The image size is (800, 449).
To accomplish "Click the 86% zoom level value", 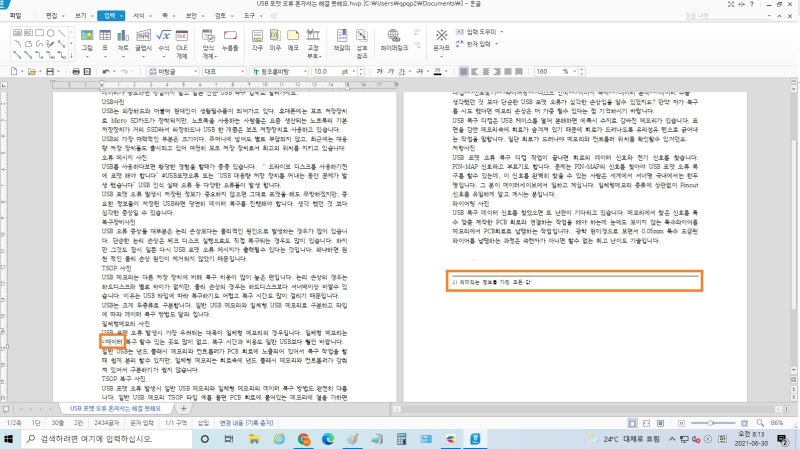I will click(x=777, y=423).
